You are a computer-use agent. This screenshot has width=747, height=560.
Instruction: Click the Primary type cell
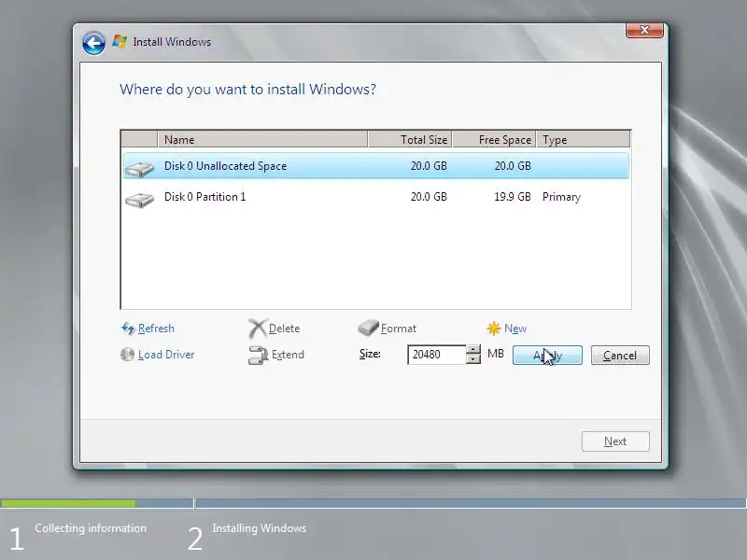point(561,197)
